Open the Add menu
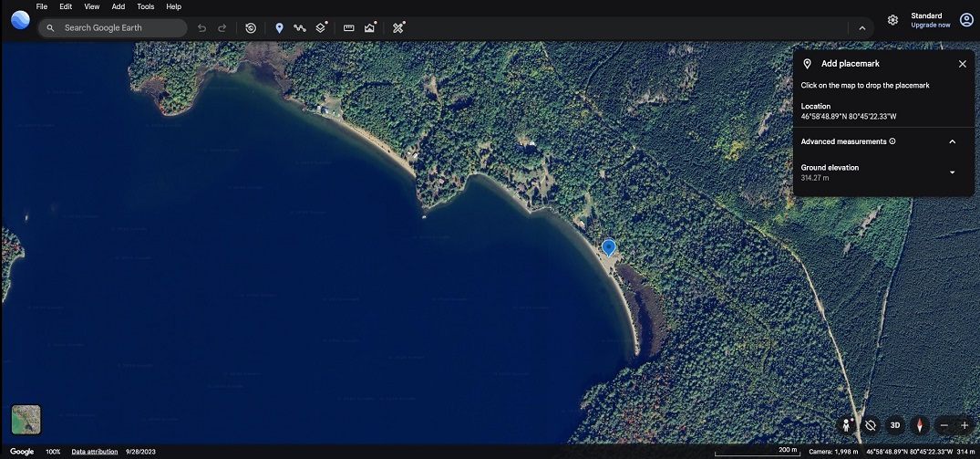The image size is (980, 459). [x=119, y=6]
